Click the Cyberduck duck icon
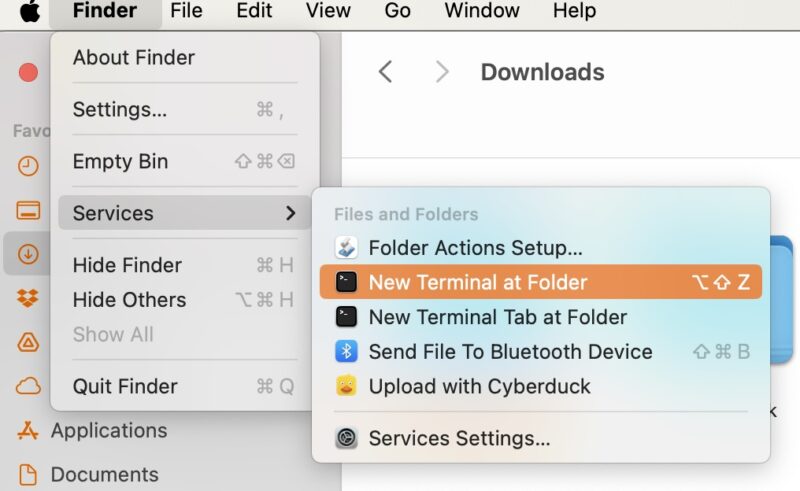 (x=346, y=386)
